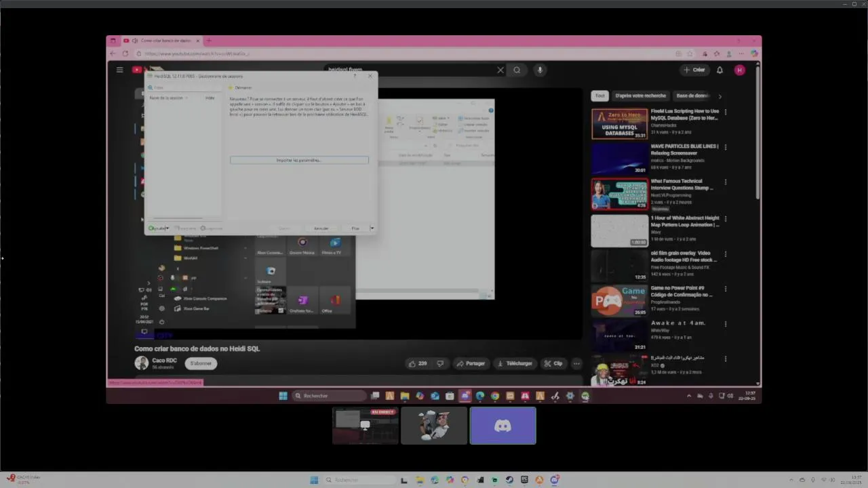Click the Télécharger download button

[515, 363]
